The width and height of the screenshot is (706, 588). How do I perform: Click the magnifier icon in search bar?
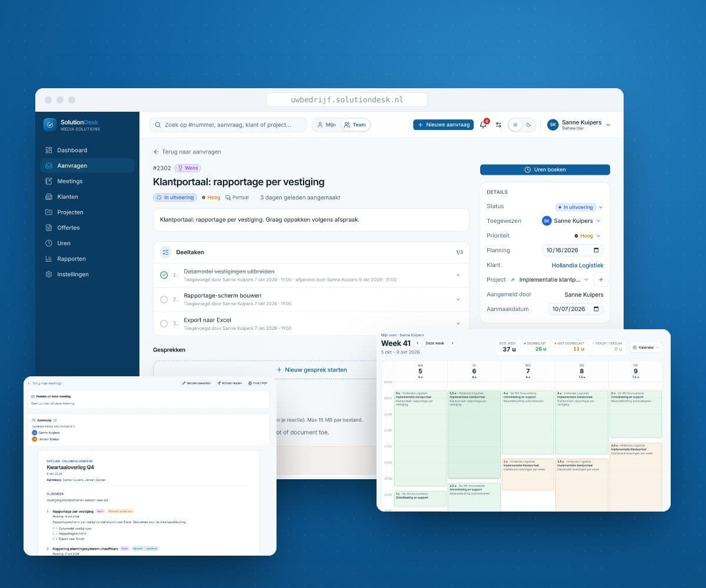pos(158,125)
